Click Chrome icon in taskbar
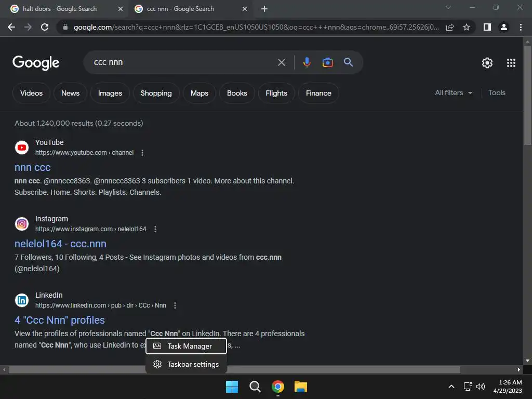532x399 pixels. point(278,387)
